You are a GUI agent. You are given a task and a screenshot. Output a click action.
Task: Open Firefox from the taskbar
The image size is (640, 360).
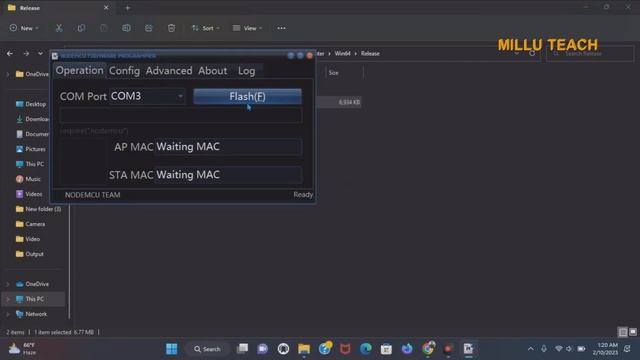pos(407,349)
